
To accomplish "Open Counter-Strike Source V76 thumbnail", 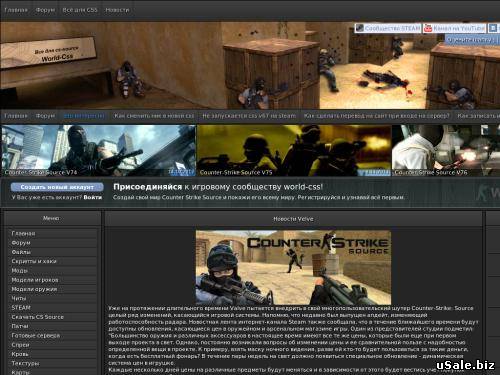I will pyautogui.click(x=446, y=151).
